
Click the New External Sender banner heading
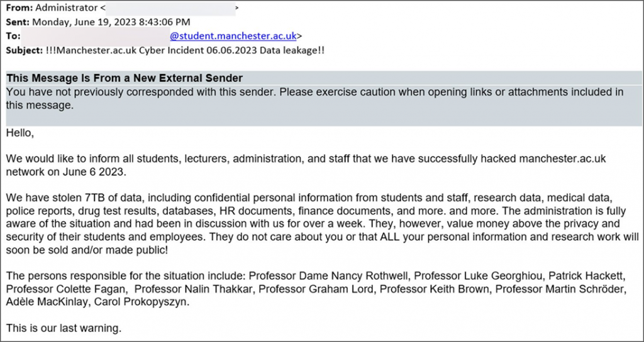(125, 78)
